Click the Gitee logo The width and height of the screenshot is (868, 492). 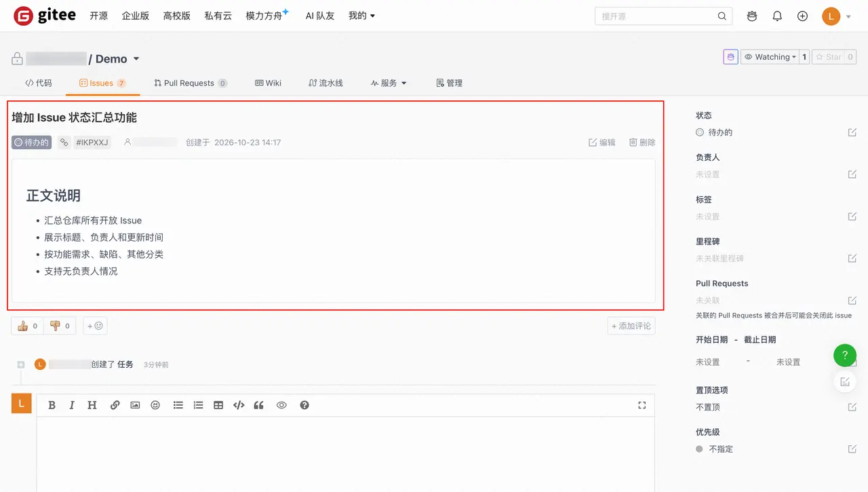[x=45, y=16]
